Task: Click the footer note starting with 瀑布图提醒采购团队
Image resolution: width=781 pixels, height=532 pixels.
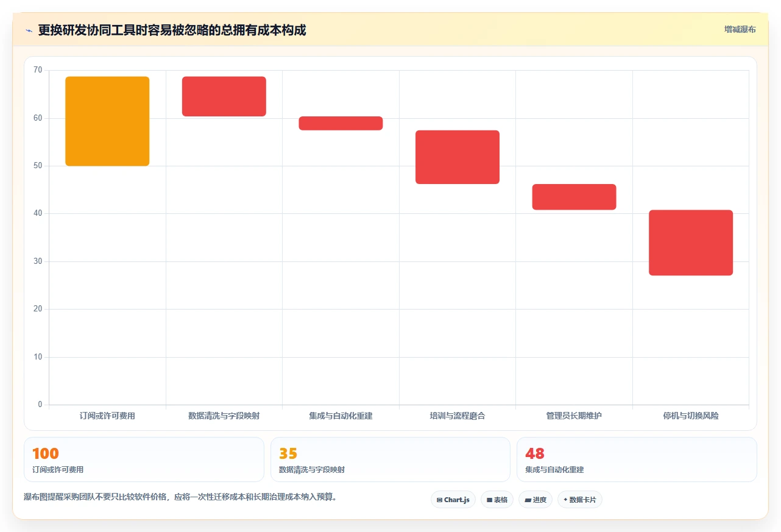Action: coord(180,497)
